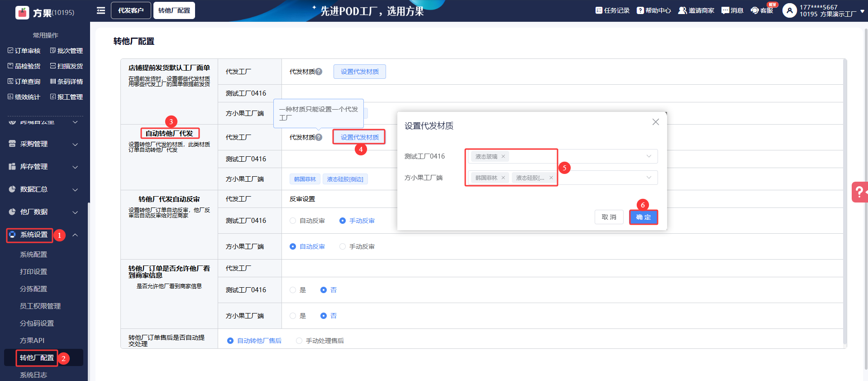Click the user avatar icon
This screenshot has height=381, width=868.
click(789, 10)
